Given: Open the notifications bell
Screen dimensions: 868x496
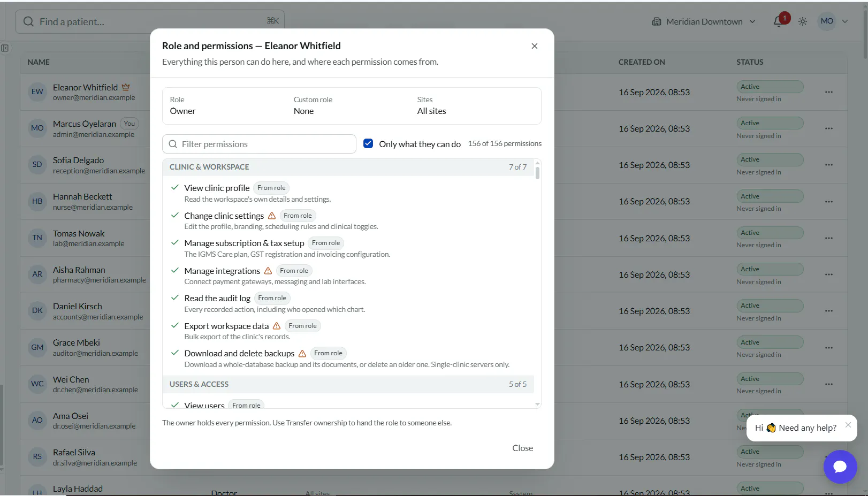Looking at the screenshot, I should pyautogui.click(x=778, y=21).
